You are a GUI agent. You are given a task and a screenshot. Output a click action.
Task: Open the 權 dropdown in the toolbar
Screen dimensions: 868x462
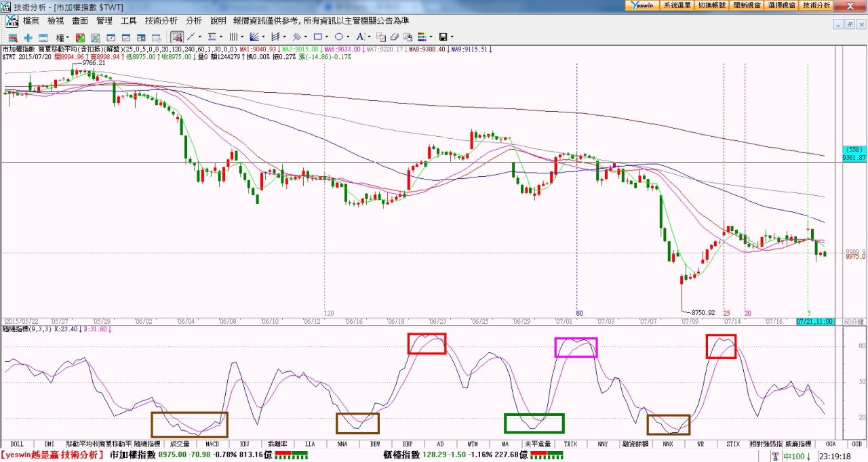pyautogui.click(x=62, y=37)
